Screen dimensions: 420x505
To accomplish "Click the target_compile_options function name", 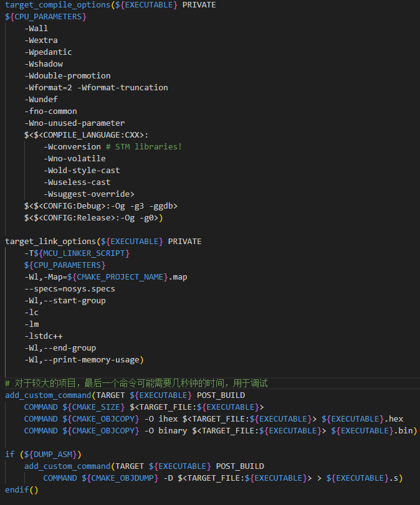I will (58, 5).
